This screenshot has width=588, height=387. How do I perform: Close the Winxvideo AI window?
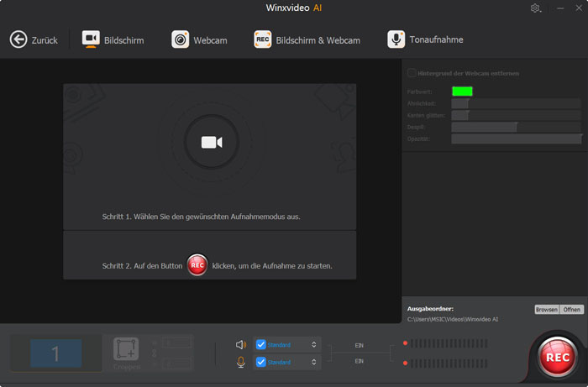tap(579, 8)
